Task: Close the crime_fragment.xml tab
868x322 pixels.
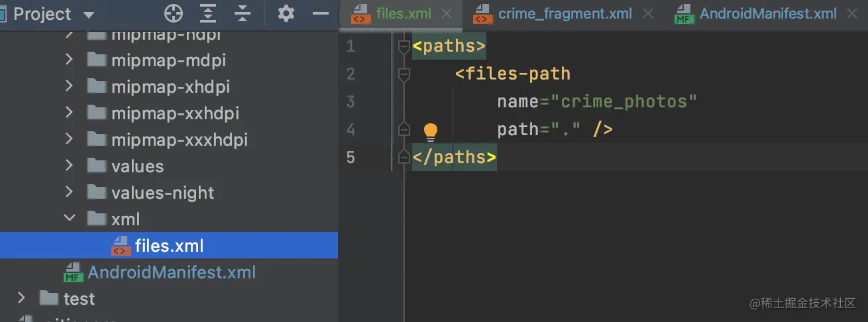Action: [648, 13]
